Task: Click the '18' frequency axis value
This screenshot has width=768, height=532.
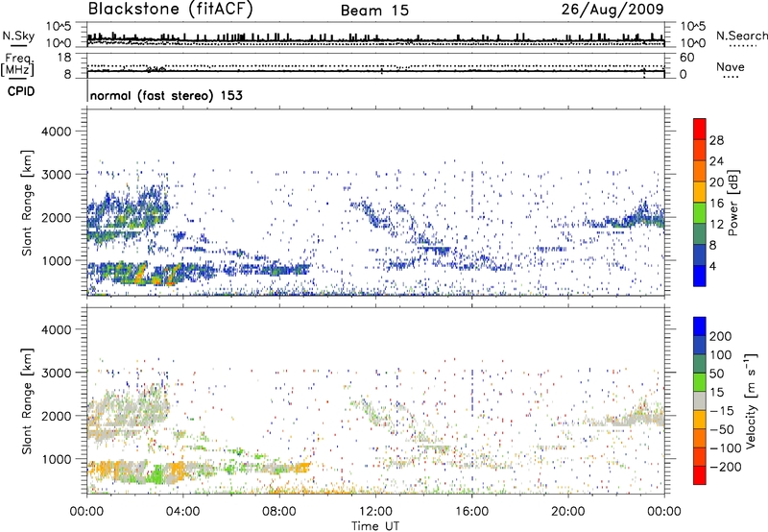Action: 64,58
